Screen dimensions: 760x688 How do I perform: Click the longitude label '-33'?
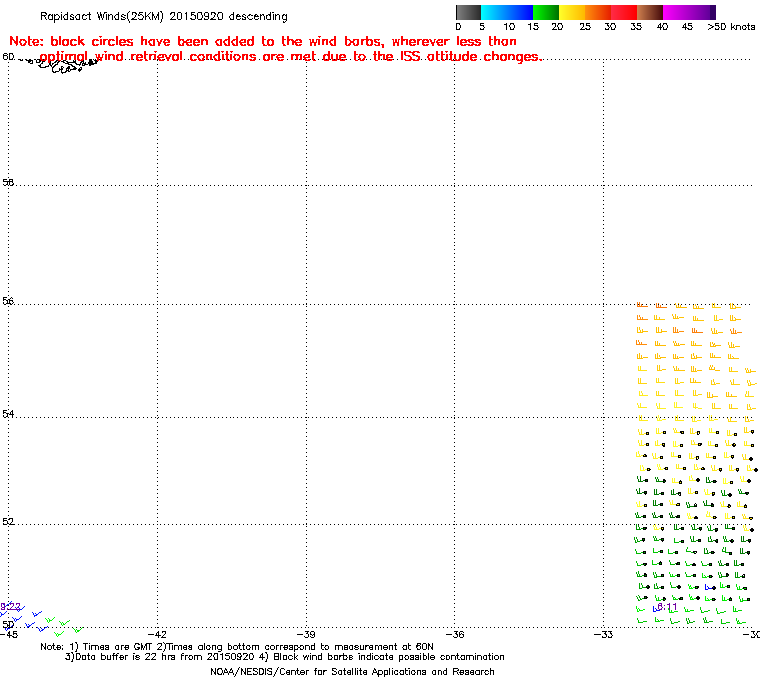tap(603, 634)
